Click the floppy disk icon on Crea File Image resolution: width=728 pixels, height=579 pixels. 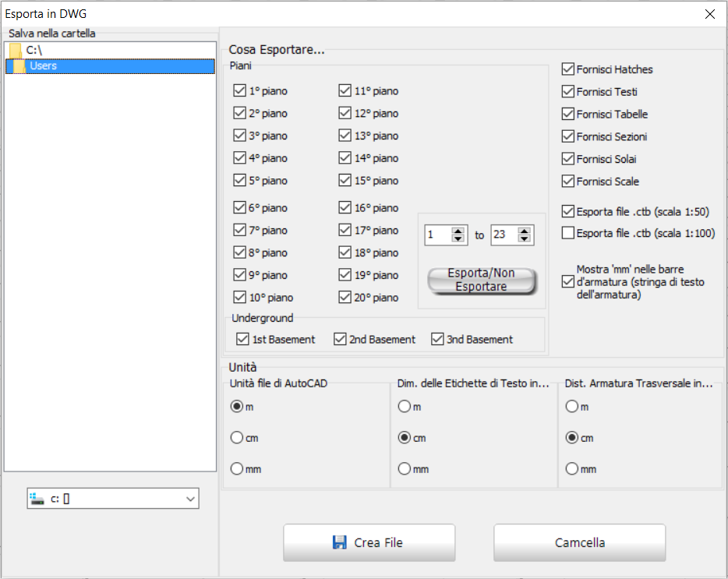[x=339, y=542]
